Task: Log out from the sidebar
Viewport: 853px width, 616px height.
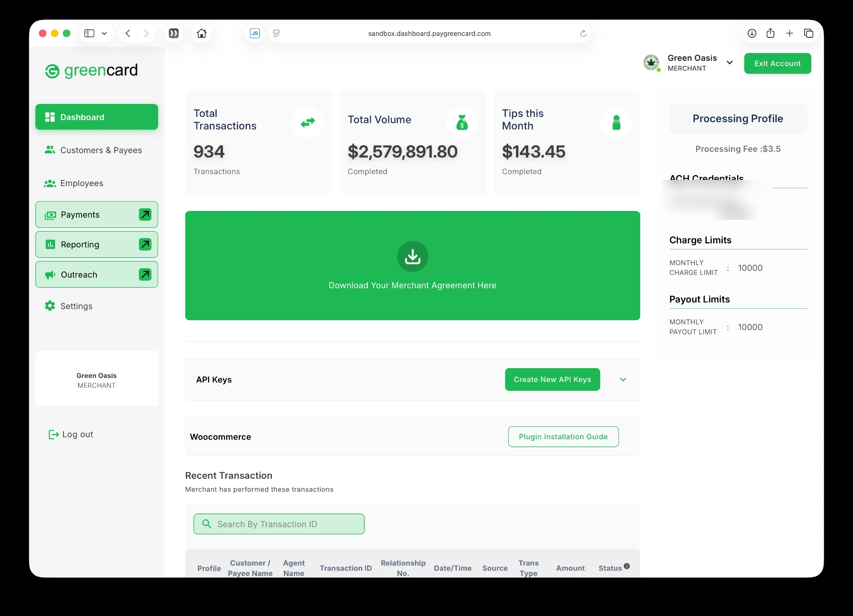Action: click(x=71, y=434)
